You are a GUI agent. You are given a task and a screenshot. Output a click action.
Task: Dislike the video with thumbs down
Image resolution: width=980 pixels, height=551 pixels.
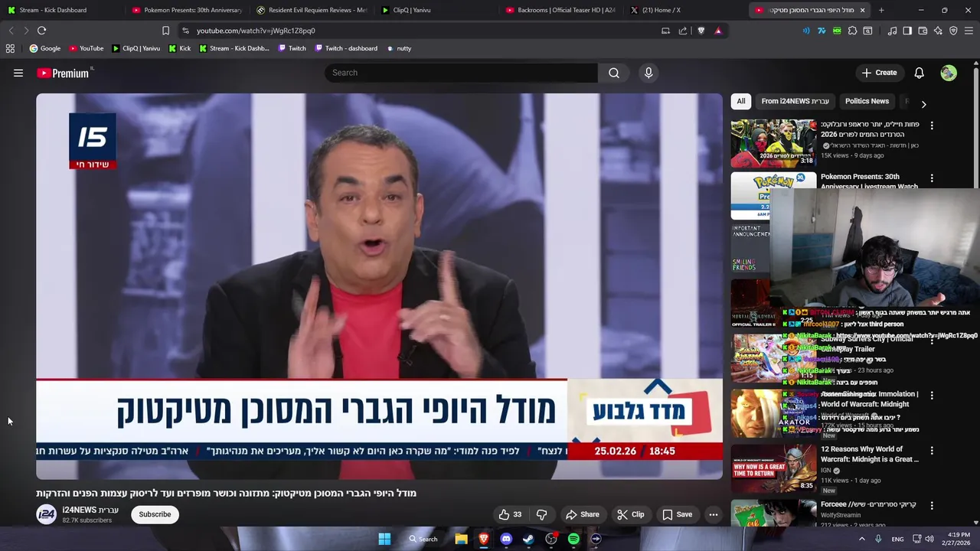(x=541, y=514)
